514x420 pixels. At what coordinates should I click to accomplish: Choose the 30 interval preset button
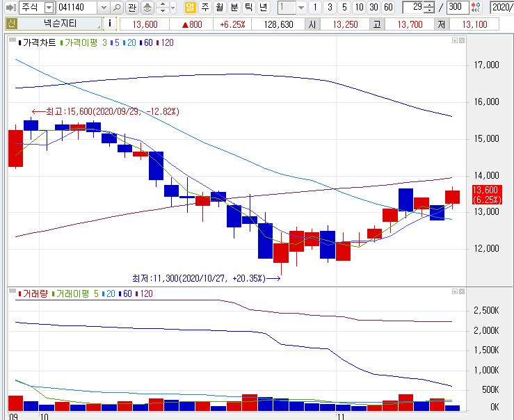[374, 7]
